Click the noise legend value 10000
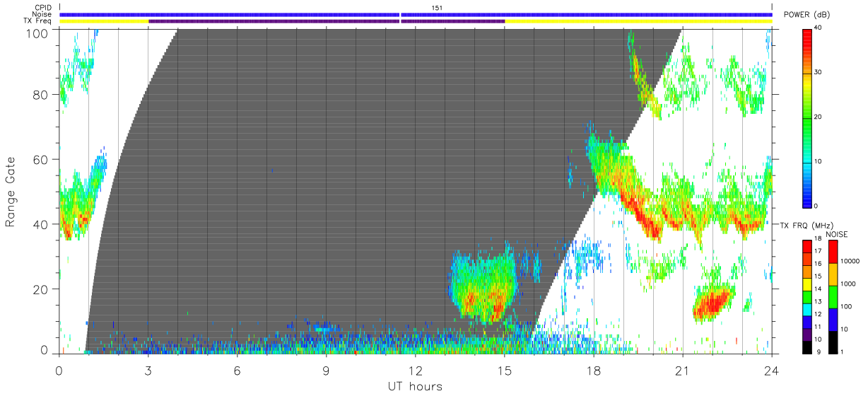 (849, 261)
